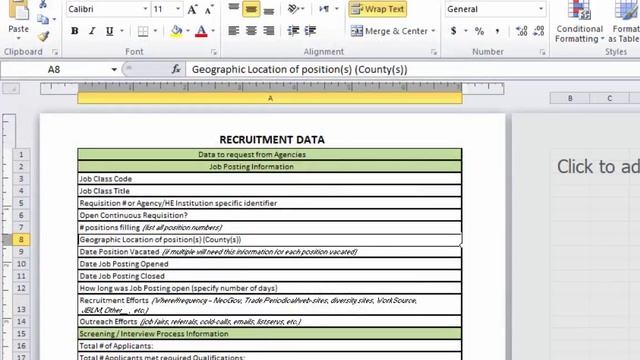Apply Comma Style format
This screenshot has width=640, height=360.
497,31
